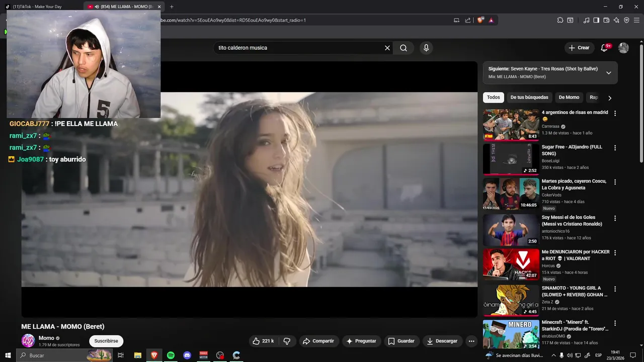This screenshot has height=362, width=644.
Task: Expand the mix playlist 'Siguiente: Seven Kayne' chevron
Action: (x=608, y=72)
